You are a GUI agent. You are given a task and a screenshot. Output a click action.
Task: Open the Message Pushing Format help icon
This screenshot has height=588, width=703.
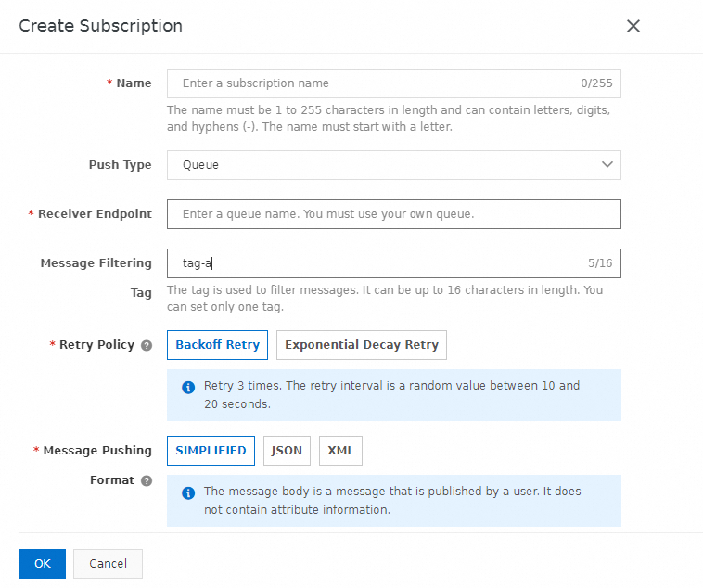pos(147,480)
